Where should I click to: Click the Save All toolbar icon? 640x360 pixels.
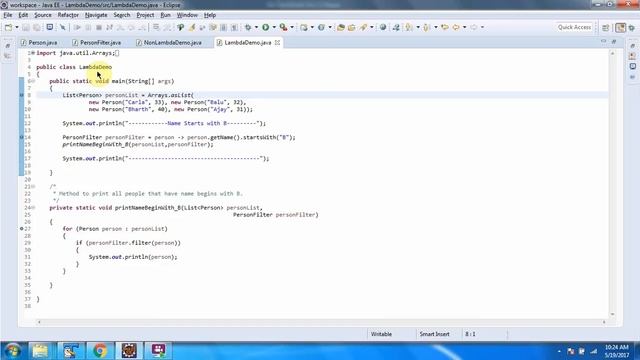click(37, 27)
